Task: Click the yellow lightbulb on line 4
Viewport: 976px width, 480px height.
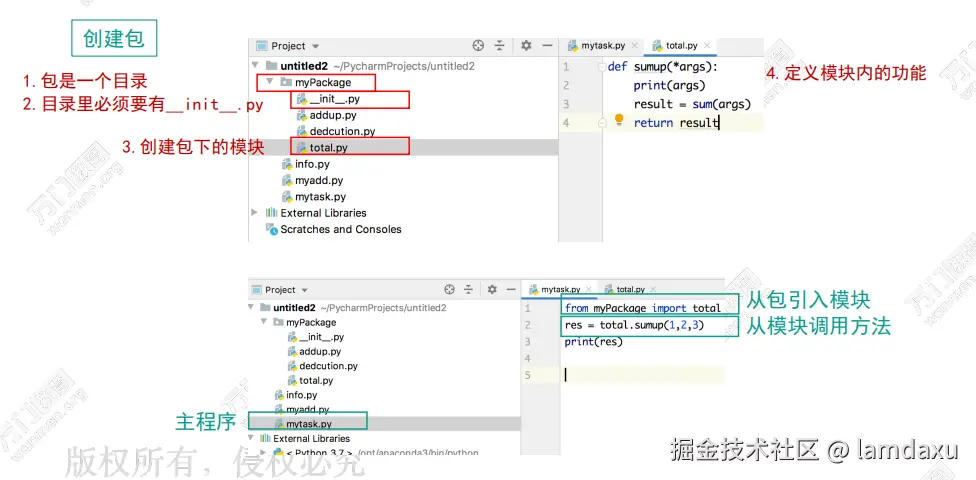Action: [x=619, y=120]
